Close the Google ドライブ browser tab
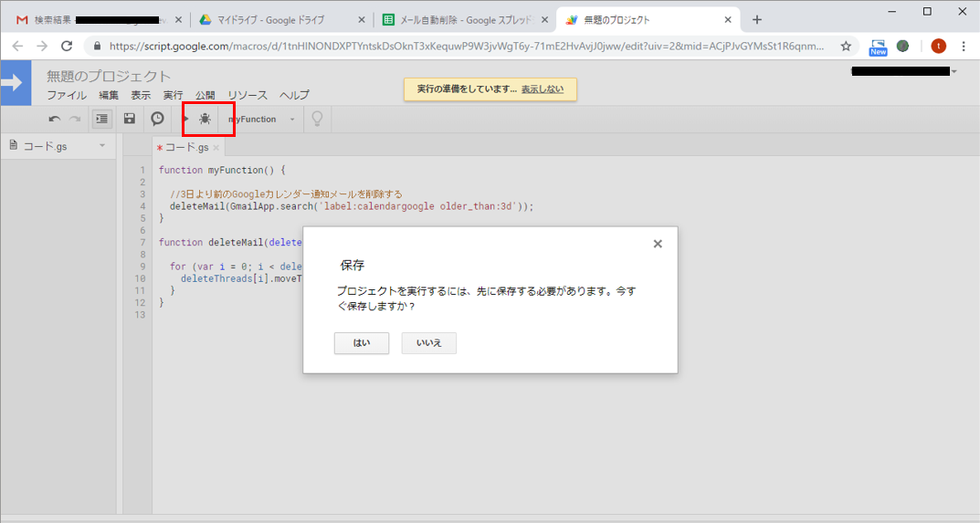This screenshot has width=980, height=523. coord(362,20)
